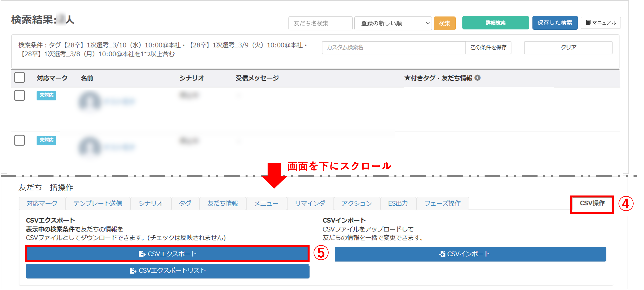The width and height of the screenshot is (644, 290).
Task: Switch to the CSV操作 tab
Action: click(592, 203)
